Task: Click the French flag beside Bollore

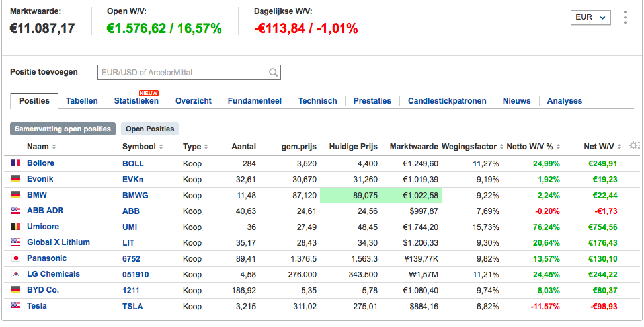Action: coord(16,163)
